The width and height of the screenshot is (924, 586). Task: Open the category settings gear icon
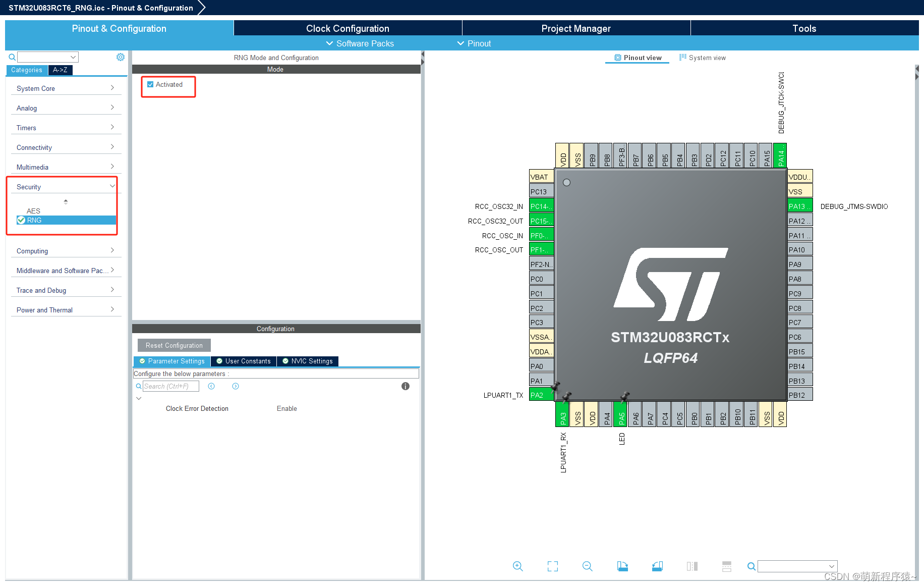pyautogui.click(x=121, y=57)
